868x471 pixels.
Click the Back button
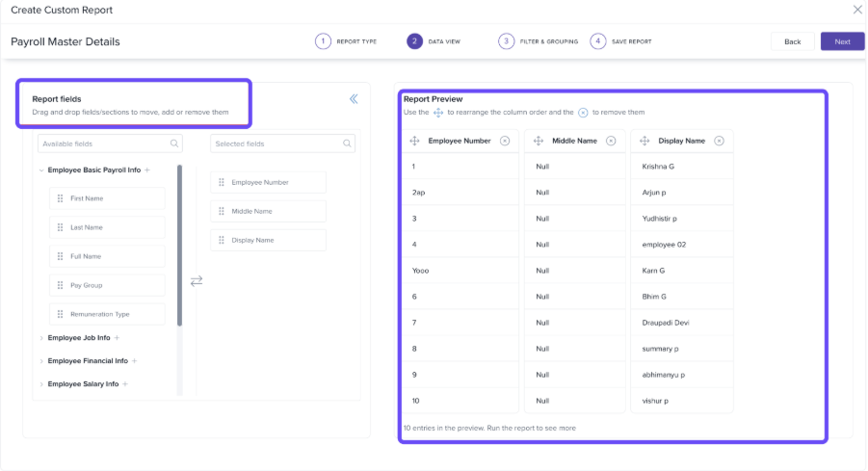click(792, 41)
